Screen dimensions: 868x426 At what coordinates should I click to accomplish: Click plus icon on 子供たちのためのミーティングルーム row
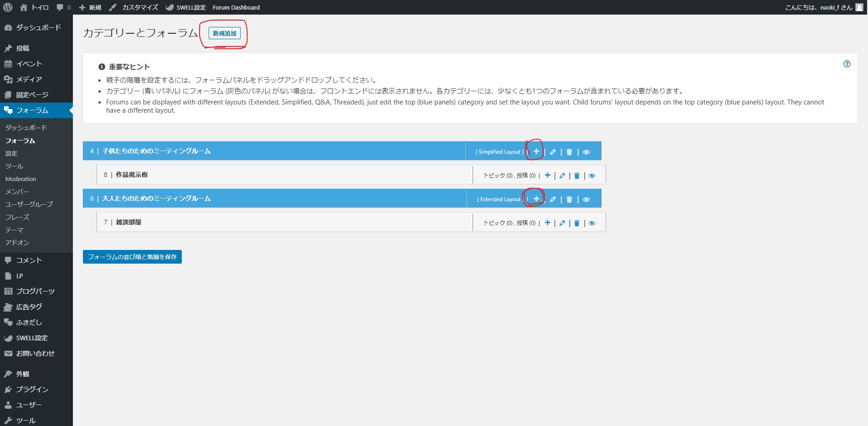click(x=536, y=151)
